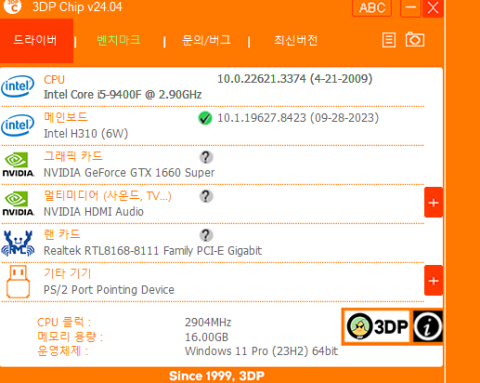Screen dimensions: 480x383
Task: Click the 16.00GB memory value
Action: (x=207, y=337)
